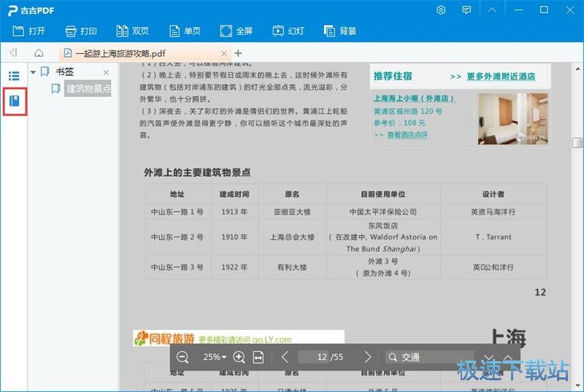Collapse the toolbar with the up chevron

[492, 10]
